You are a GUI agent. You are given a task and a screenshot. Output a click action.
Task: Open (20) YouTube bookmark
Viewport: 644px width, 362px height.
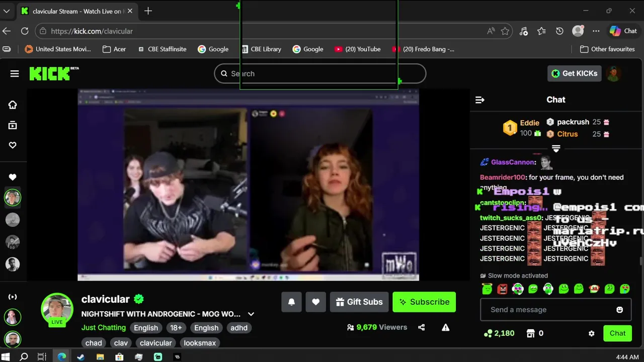[357, 49]
